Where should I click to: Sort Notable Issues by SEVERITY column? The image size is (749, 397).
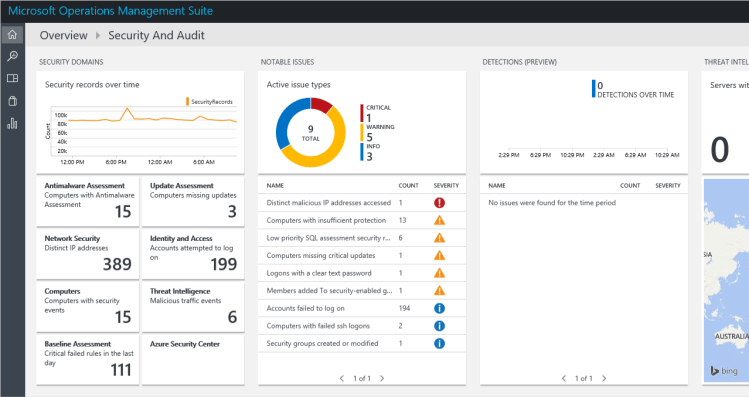[x=446, y=185]
